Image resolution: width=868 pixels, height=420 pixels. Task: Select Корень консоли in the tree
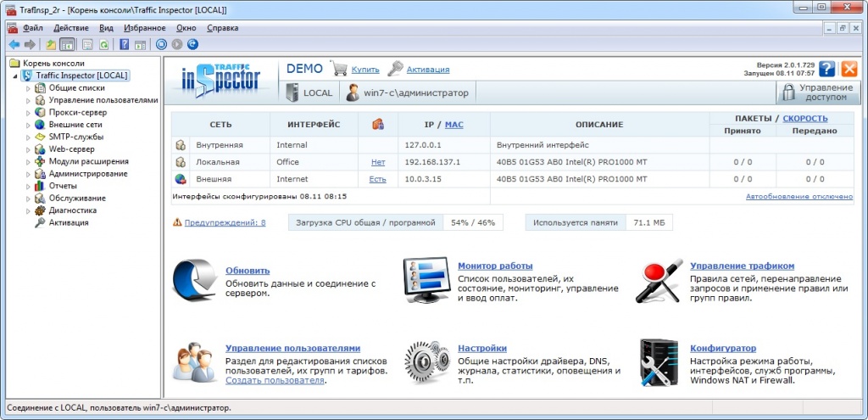(53, 63)
